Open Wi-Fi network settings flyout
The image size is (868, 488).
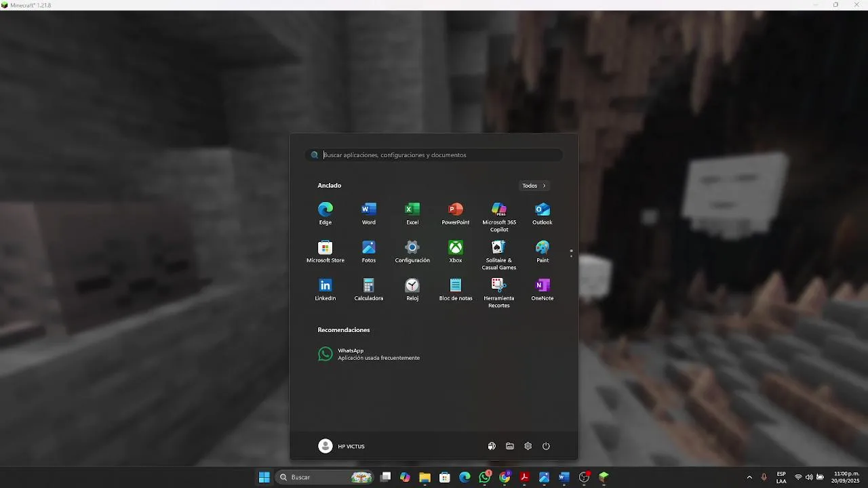pyautogui.click(x=798, y=477)
